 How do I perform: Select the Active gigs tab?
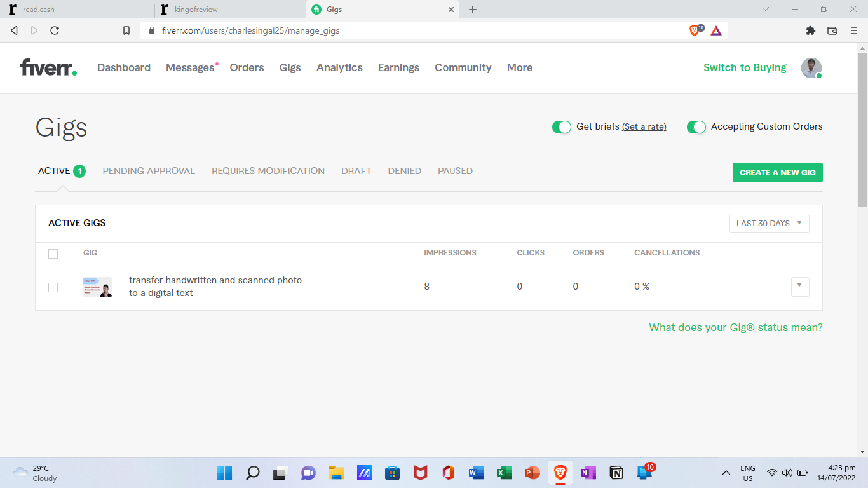click(62, 171)
